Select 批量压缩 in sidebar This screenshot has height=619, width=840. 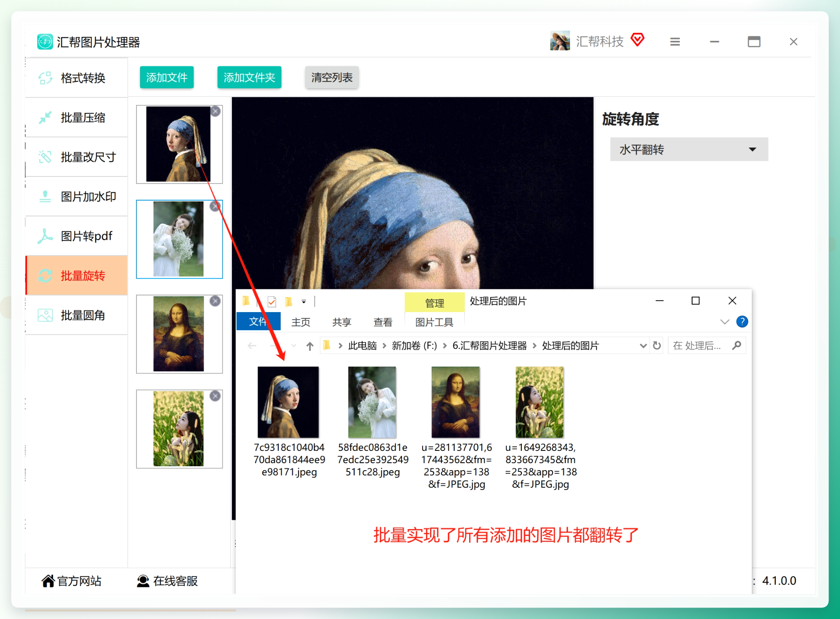coord(76,118)
